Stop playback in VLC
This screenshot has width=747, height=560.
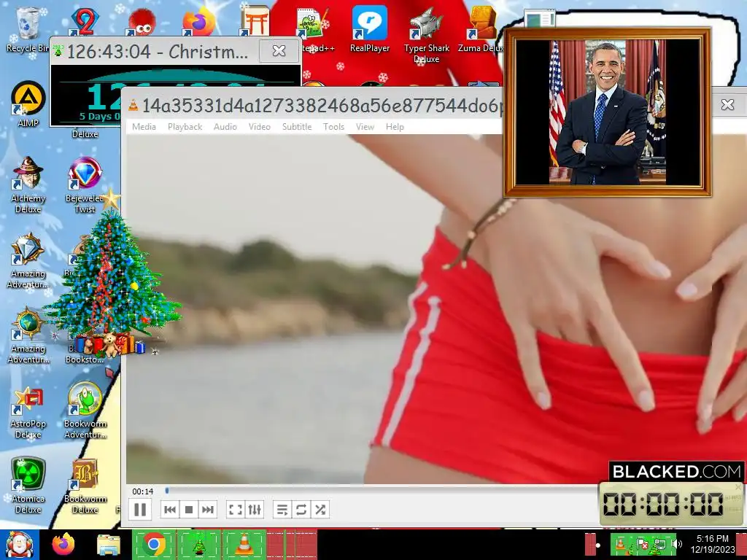pos(189,510)
